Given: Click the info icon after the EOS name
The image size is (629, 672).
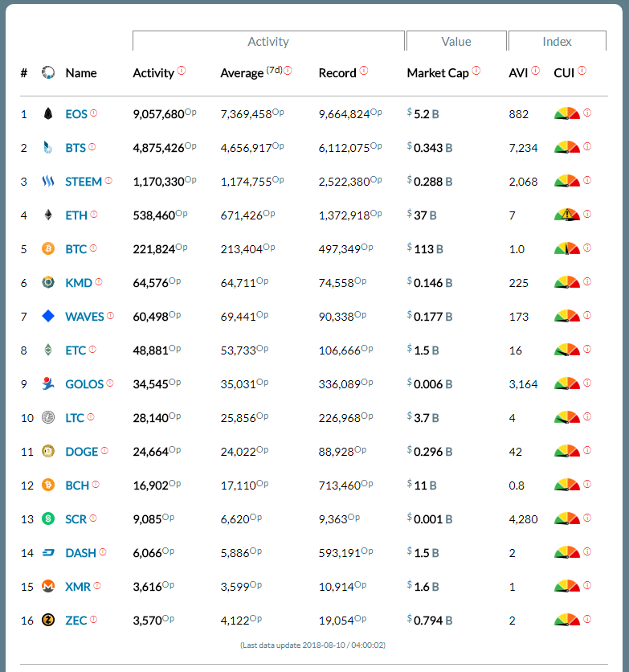Looking at the screenshot, I should (93, 113).
